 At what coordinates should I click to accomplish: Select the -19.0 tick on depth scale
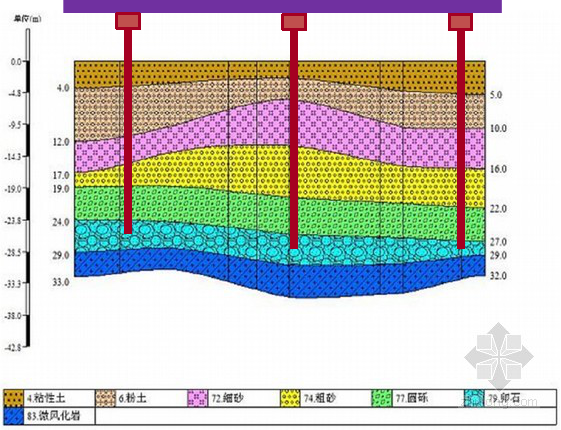click(x=13, y=189)
